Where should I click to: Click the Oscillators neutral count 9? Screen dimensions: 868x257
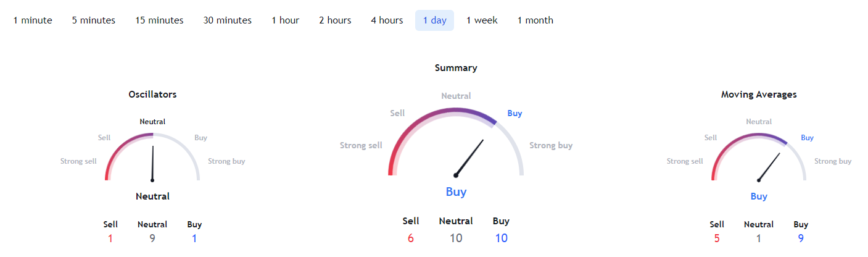click(152, 238)
